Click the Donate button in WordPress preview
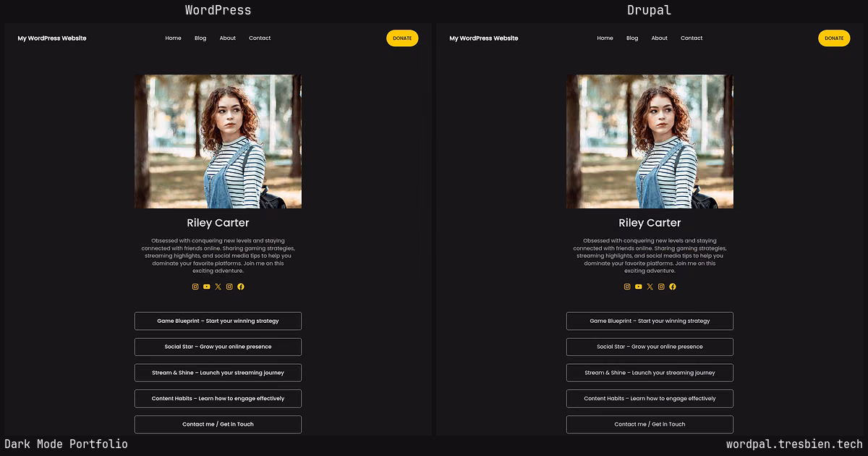The image size is (868, 456). click(x=402, y=38)
